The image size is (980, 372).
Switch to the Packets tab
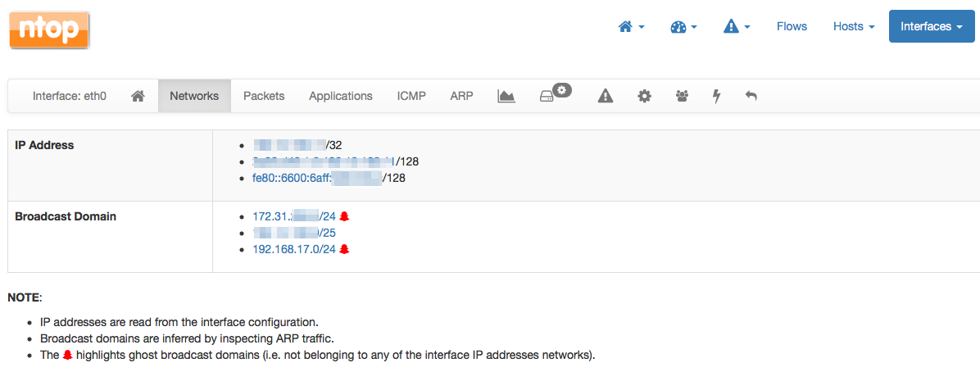coord(264,97)
